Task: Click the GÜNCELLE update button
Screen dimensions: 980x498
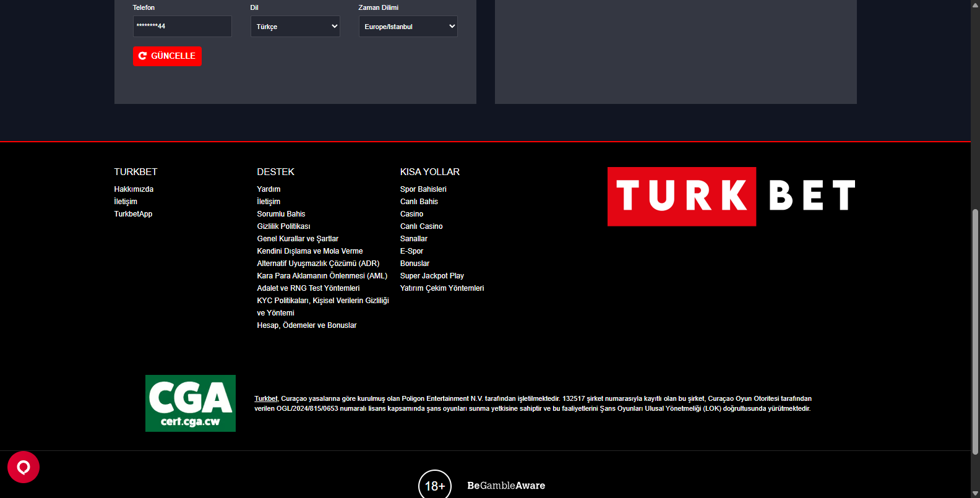Action: tap(167, 56)
